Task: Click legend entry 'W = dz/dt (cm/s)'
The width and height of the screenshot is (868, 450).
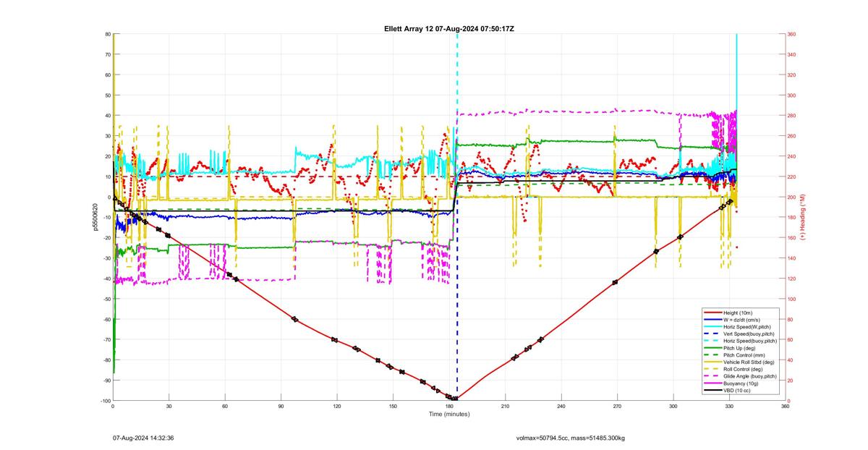Action: 742,320
